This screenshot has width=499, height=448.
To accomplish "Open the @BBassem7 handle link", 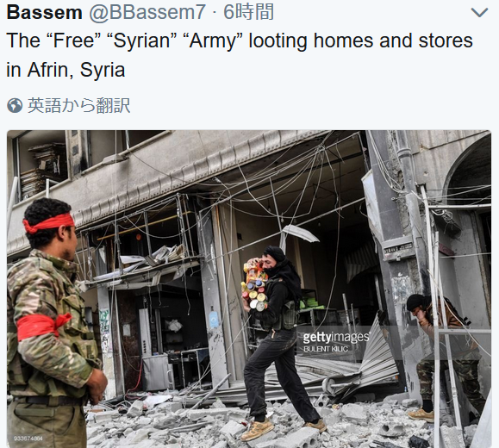I will click(x=147, y=12).
